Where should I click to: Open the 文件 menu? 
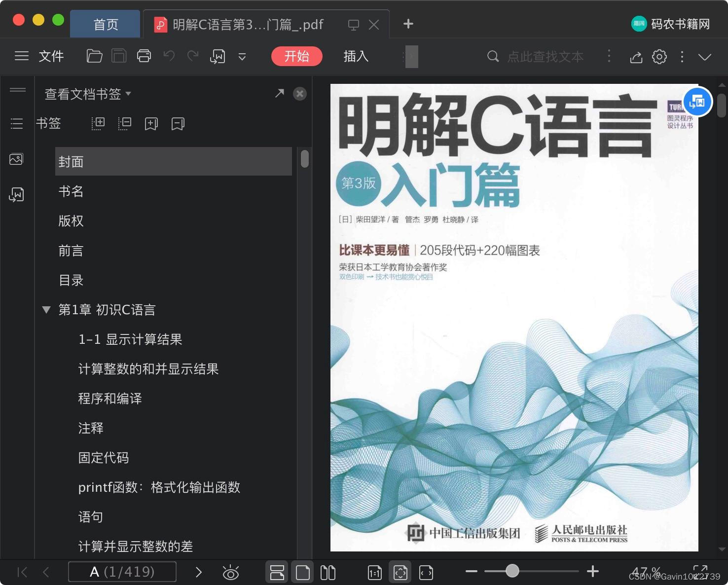[51, 56]
